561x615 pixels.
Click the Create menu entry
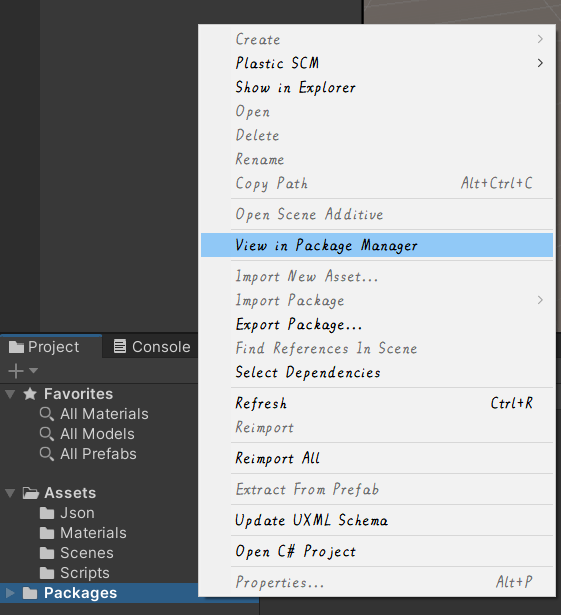click(377, 39)
